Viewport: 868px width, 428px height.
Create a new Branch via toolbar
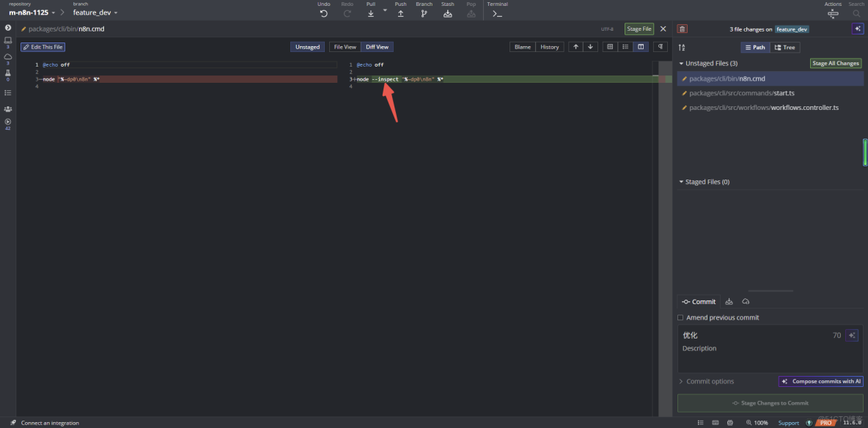click(424, 14)
